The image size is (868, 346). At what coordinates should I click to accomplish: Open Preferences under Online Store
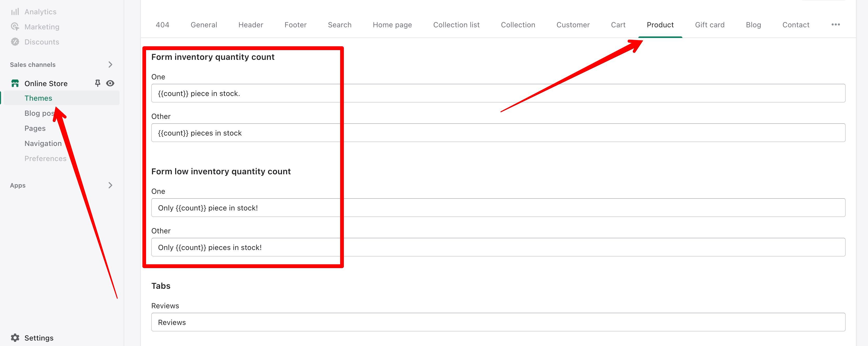[x=45, y=158]
